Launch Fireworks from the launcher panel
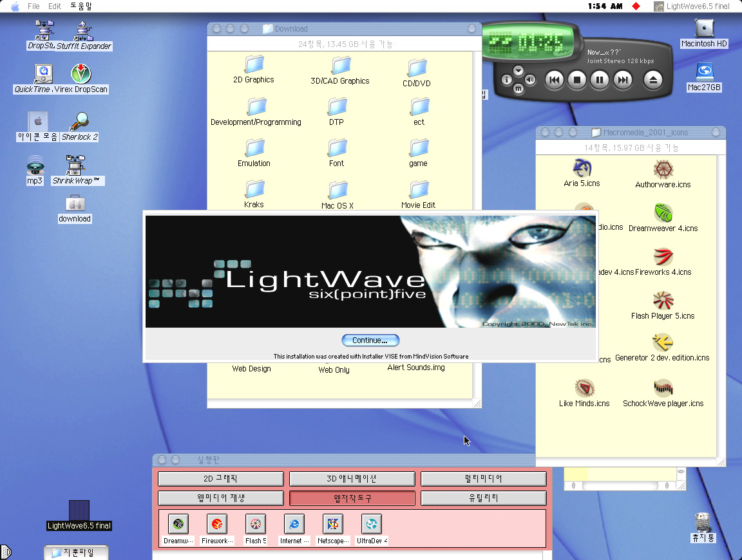The image size is (742, 560). [217, 525]
